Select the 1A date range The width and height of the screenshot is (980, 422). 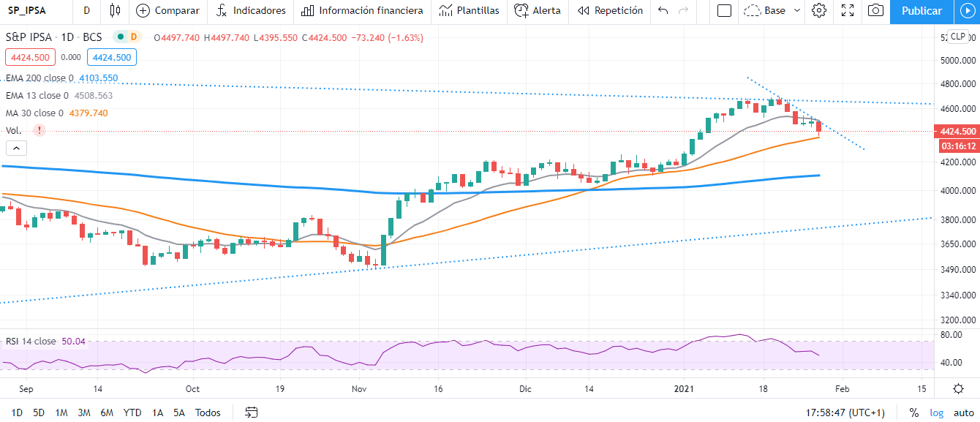[157, 412]
